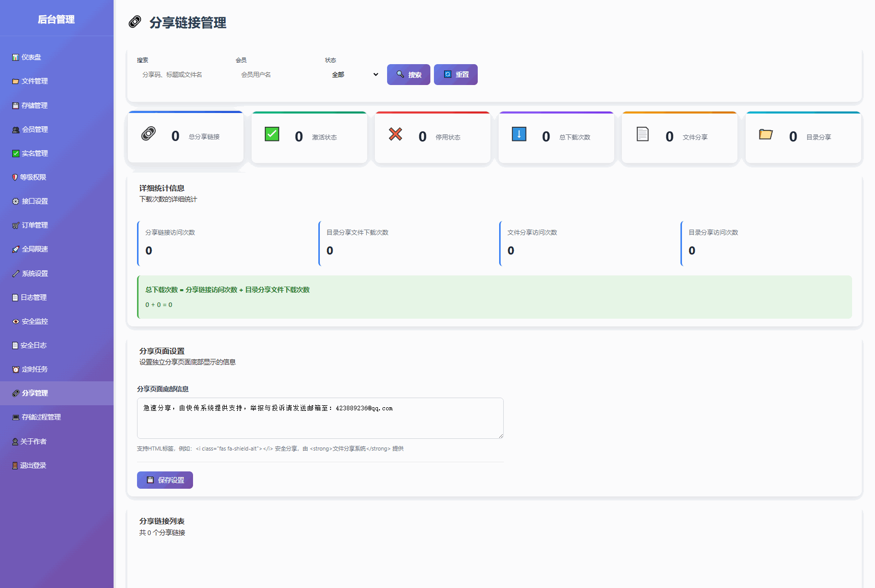Screen dimensions: 875x588
Task: Click 退出登录 to log out
Action: point(33,466)
